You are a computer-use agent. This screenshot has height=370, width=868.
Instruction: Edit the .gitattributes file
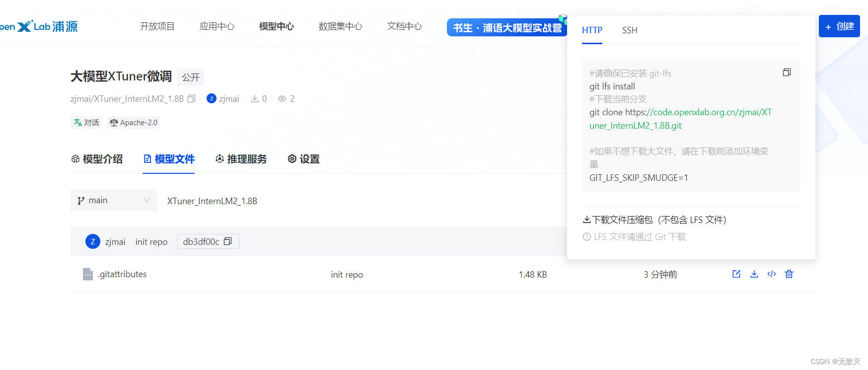pyautogui.click(x=736, y=274)
